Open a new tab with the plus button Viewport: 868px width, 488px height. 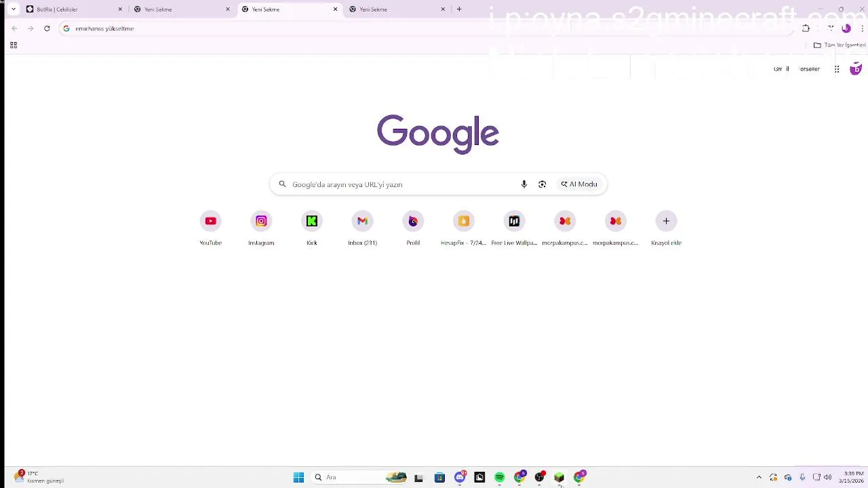[459, 9]
